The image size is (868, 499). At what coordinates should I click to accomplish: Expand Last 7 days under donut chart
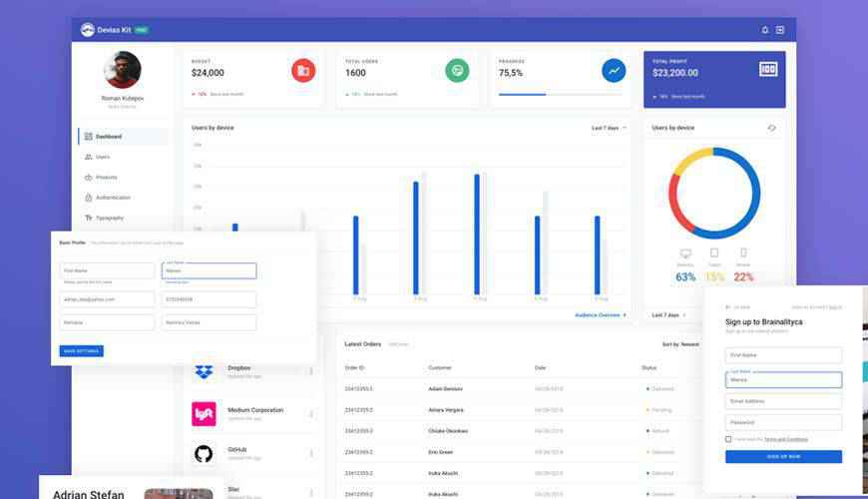click(668, 315)
